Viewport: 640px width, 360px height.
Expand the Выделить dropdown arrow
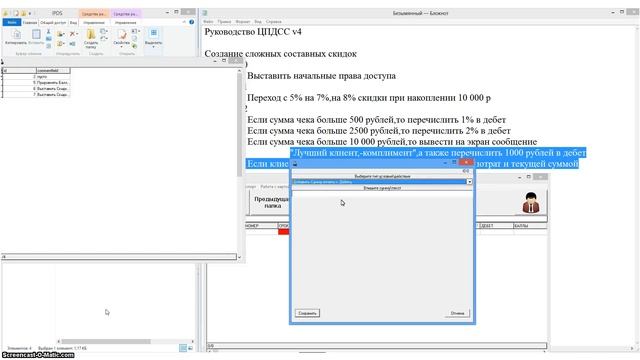click(153, 47)
